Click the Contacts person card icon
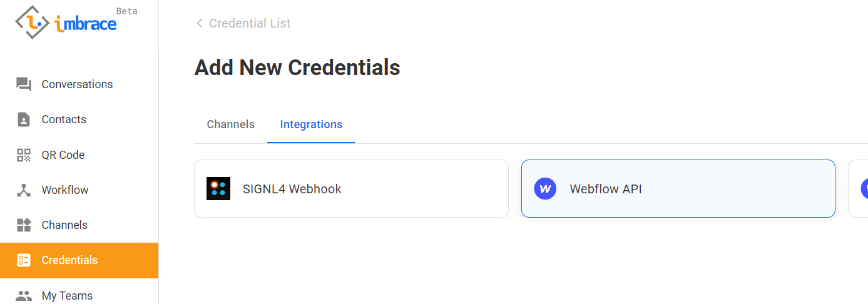The height and width of the screenshot is (304, 868). coord(24,119)
